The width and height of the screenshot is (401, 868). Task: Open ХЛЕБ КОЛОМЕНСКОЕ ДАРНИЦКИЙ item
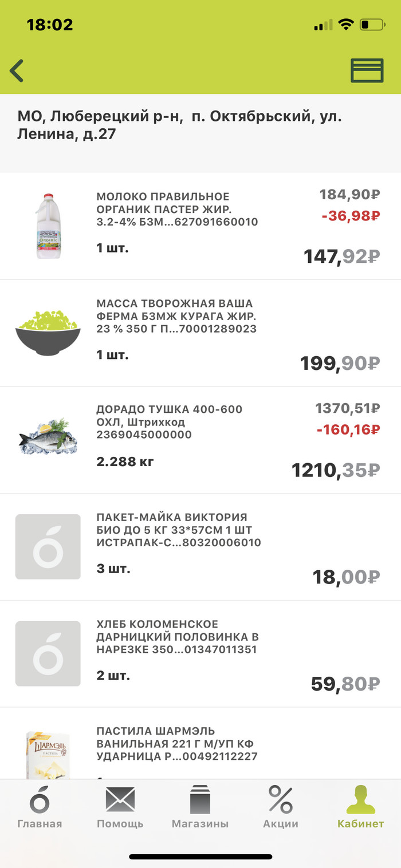point(178,637)
